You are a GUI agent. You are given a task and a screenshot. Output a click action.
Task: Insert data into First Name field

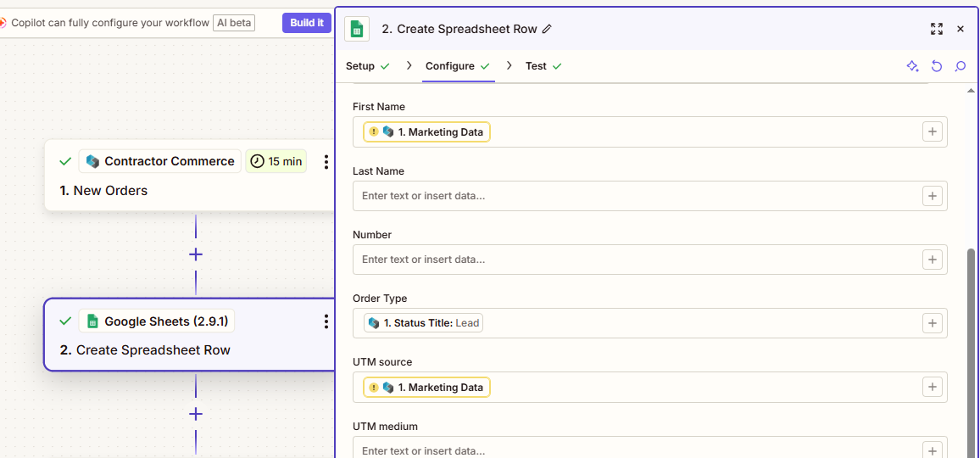(x=932, y=132)
